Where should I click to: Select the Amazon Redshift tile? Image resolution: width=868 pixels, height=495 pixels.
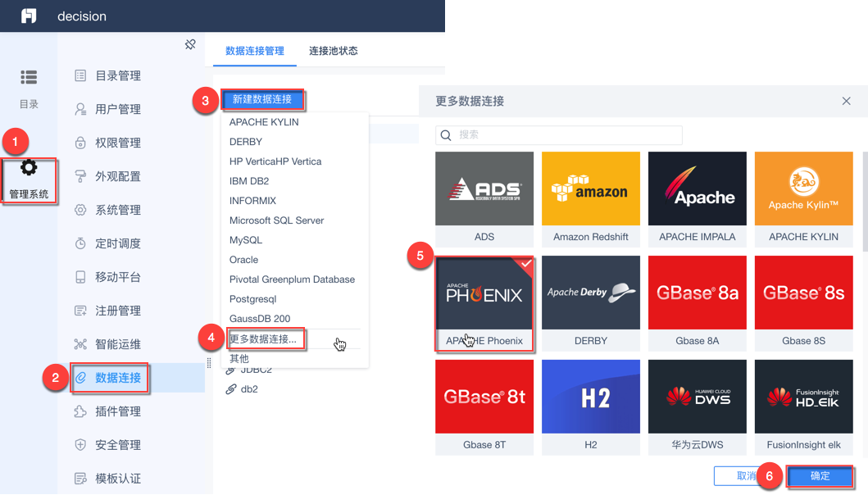click(591, 199)
